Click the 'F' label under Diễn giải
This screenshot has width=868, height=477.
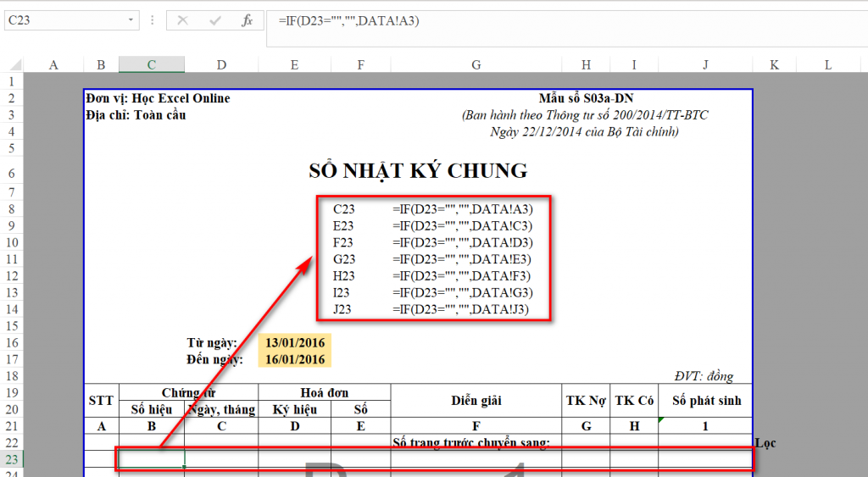click(476, 426)
